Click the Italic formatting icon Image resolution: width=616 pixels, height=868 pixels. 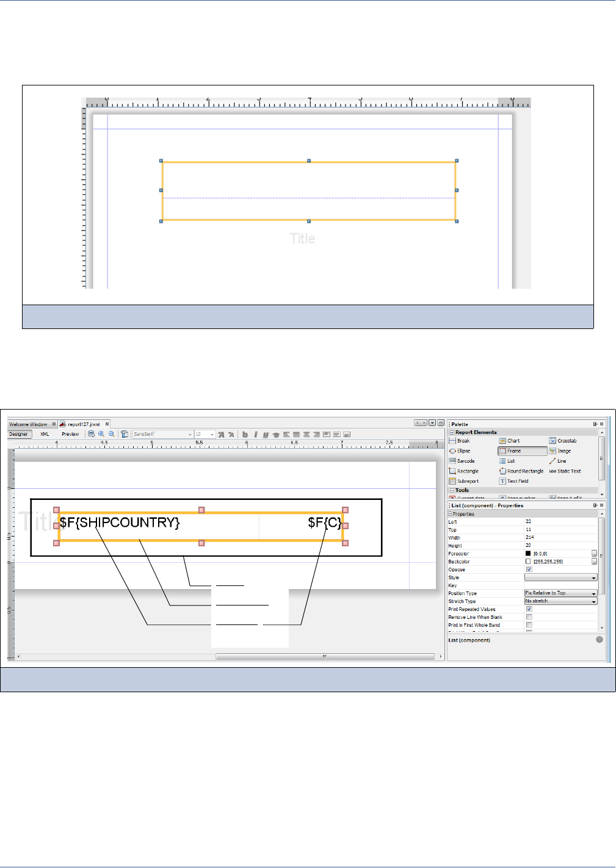pos(255,435)
